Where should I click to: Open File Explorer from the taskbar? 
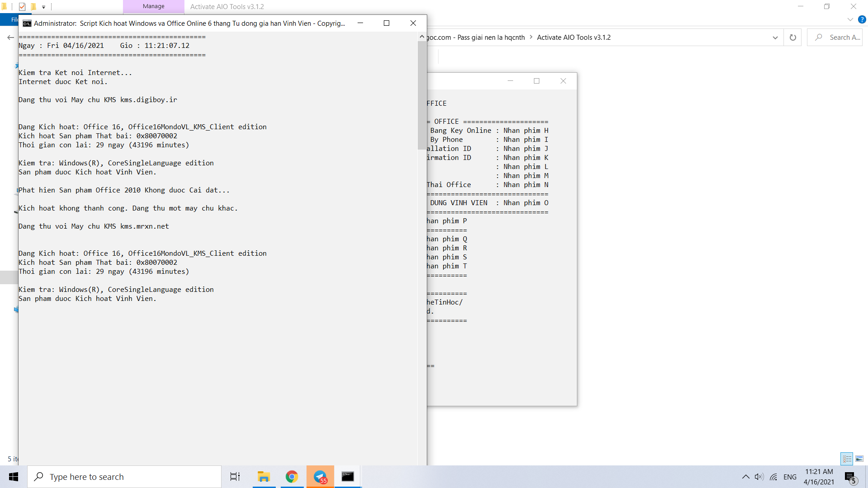coord(264,477)
